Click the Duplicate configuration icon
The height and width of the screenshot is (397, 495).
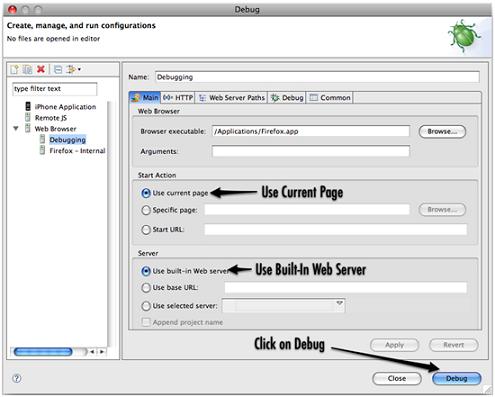tap(27, 69)
